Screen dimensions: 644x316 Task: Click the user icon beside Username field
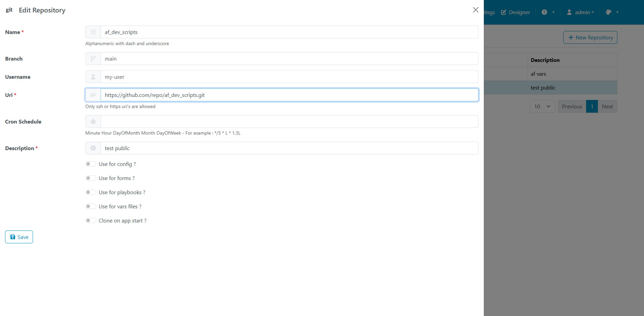93,77
